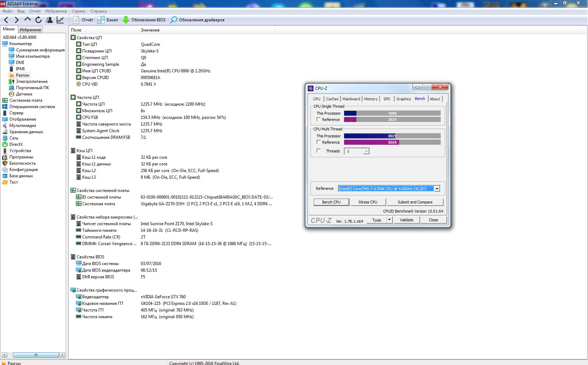Toggle the Single Thread Reference checkbox in CPU-Z

319,120
